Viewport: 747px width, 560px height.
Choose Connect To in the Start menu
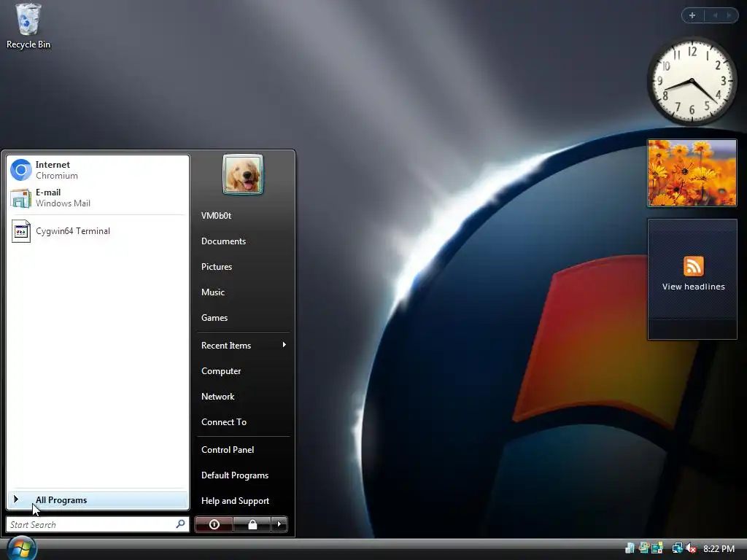[223, 422]
